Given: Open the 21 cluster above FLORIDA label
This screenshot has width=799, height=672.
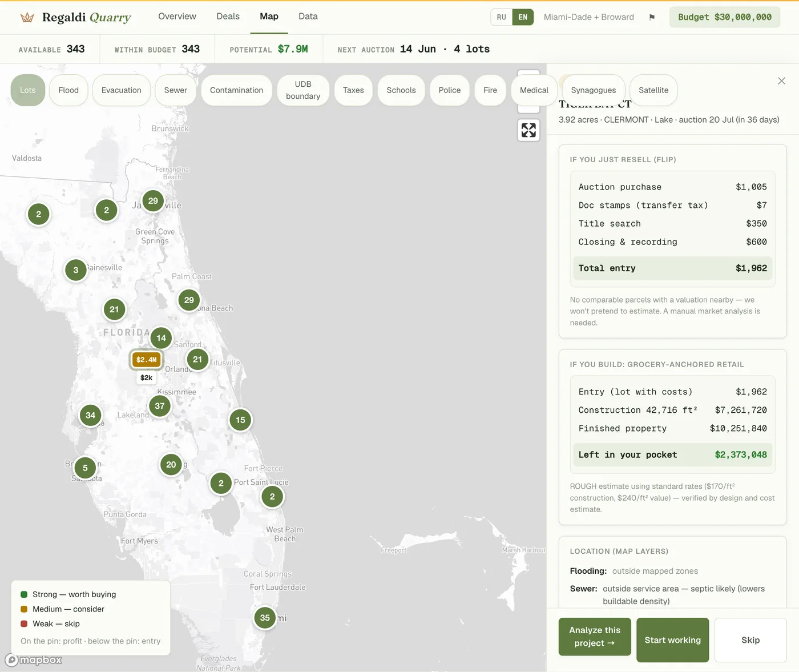Looking at the screenshot, I should click(x=114, y=309).
